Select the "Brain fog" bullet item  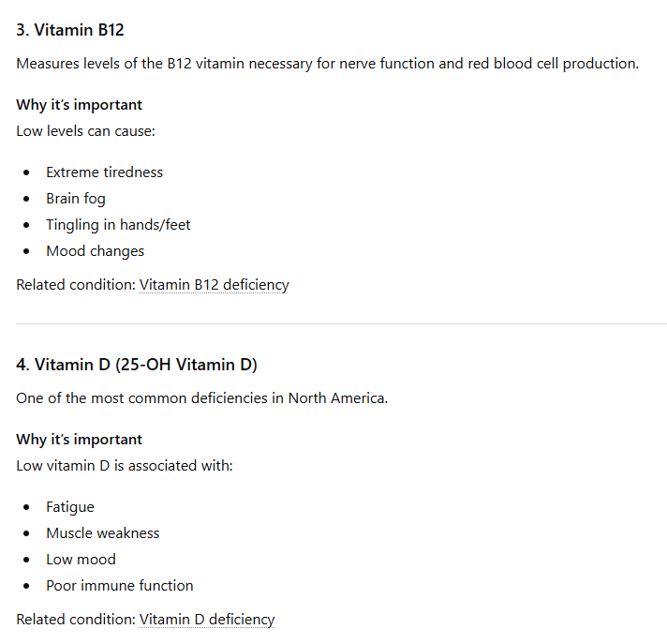pos(76,199)
